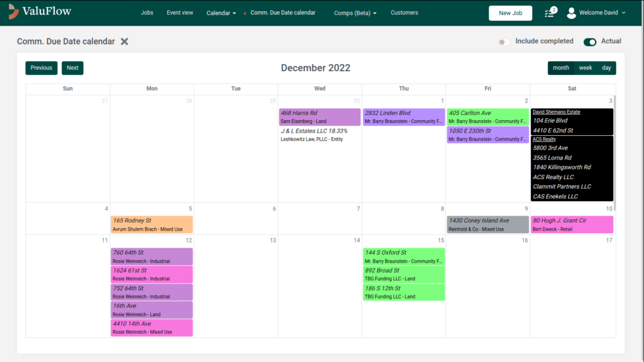Switch to day view
This screenshot has height=362, width=644.
(x=606, y=67)
